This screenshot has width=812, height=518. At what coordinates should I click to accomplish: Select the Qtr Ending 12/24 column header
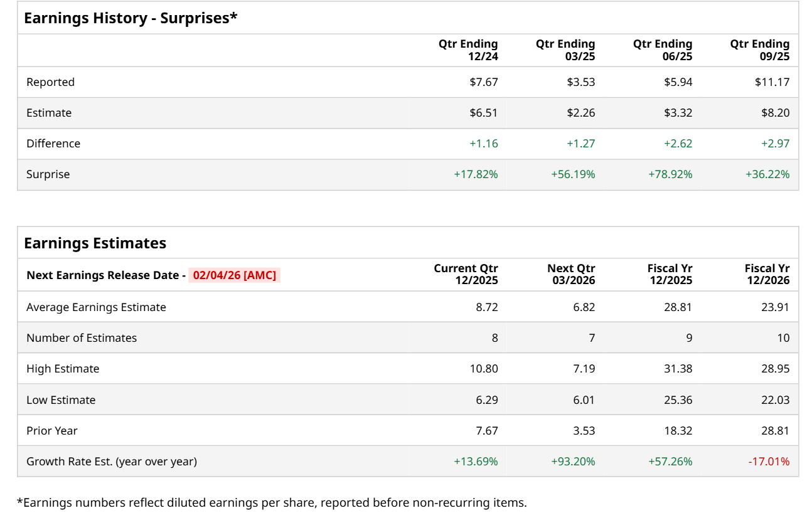[468, 50]
